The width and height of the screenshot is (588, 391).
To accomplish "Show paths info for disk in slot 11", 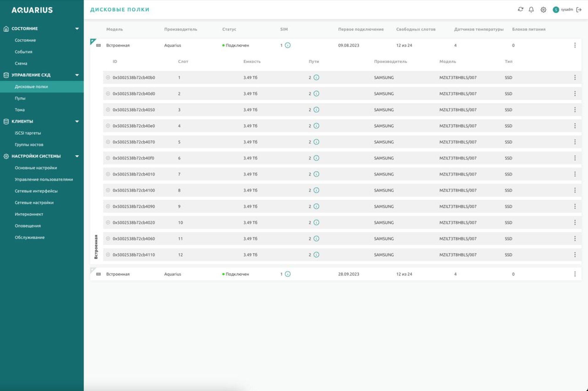I will tap(316, 239).
